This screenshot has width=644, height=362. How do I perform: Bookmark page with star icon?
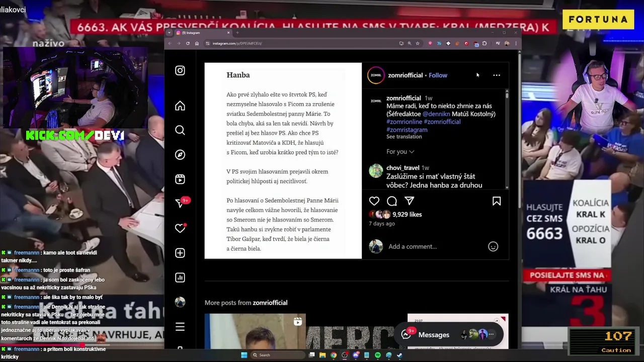[418, 43]
